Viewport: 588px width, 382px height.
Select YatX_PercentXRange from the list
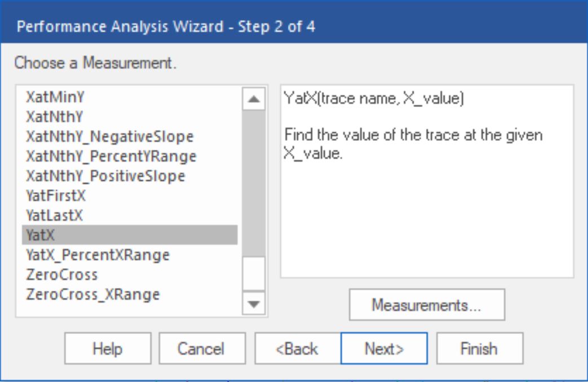click(98, 255)
